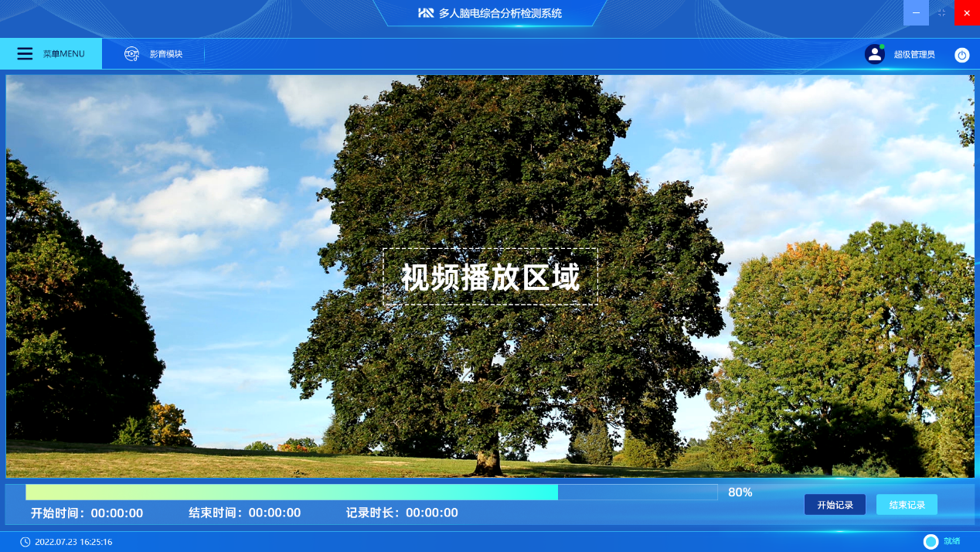Minimize the application window
The image size is (980, 552).
(916, 12)
